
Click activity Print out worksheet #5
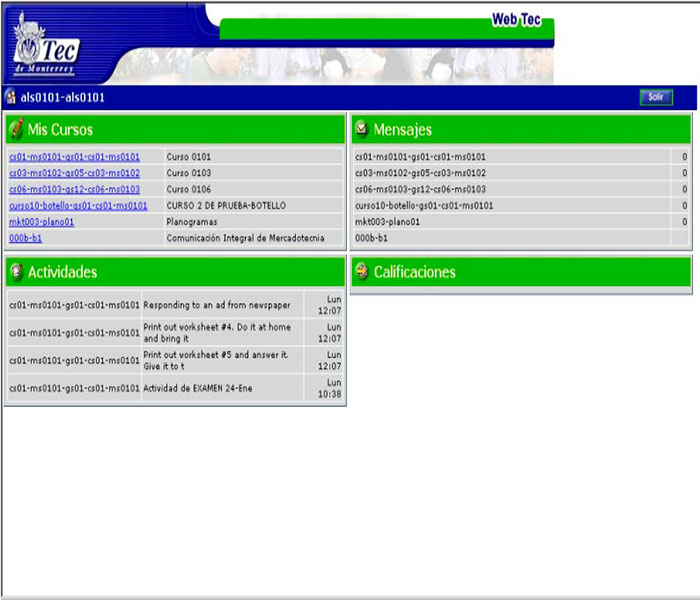[216, 360]
